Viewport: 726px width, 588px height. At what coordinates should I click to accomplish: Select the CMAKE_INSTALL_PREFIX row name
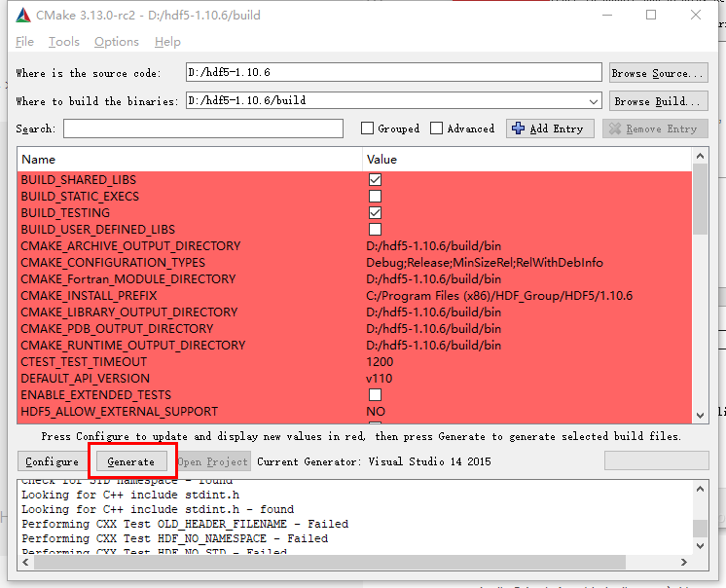[x=89, y=295]
